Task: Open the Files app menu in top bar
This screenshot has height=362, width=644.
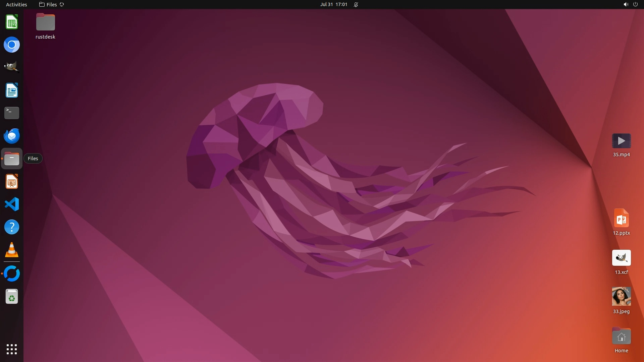Action: (51, 4)
